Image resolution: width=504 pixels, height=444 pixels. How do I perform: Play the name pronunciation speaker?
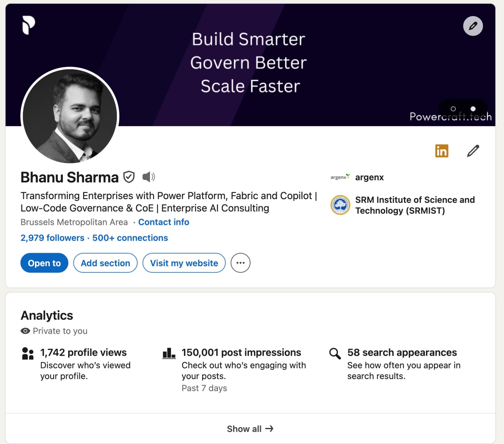pos(149,177)
